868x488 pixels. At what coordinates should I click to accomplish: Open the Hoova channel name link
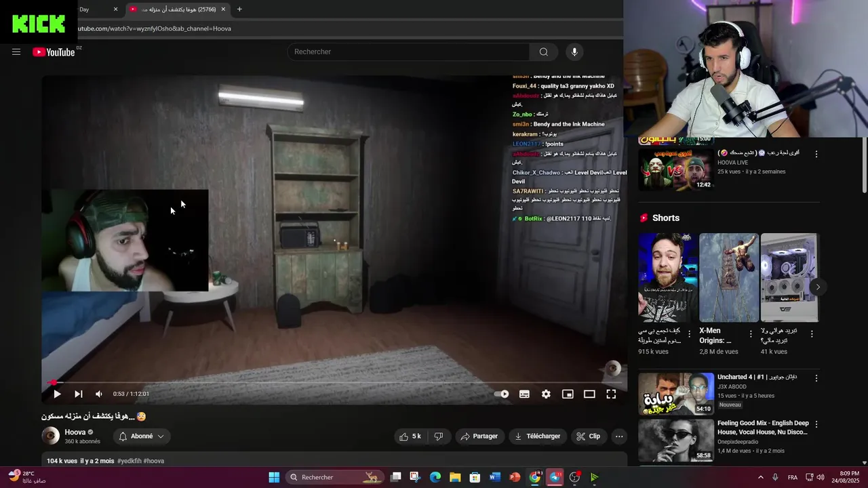(75, 432)
